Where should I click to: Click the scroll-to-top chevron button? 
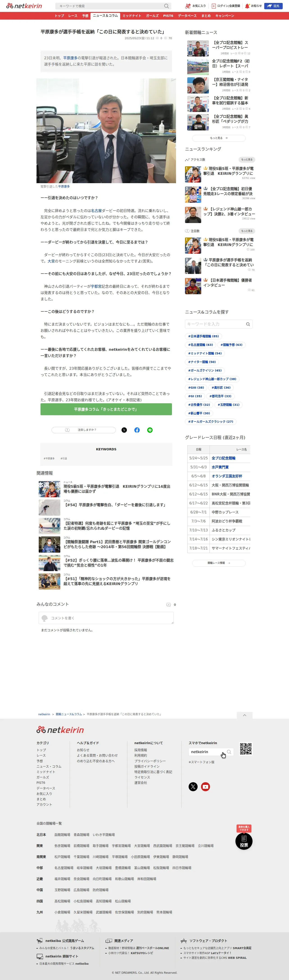244,715
